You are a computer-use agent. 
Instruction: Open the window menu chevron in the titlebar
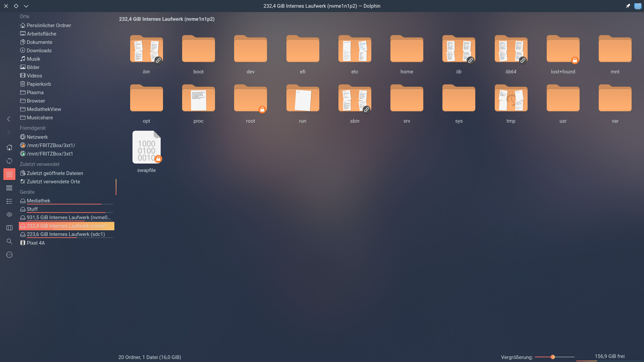click(x=26, y=6)
